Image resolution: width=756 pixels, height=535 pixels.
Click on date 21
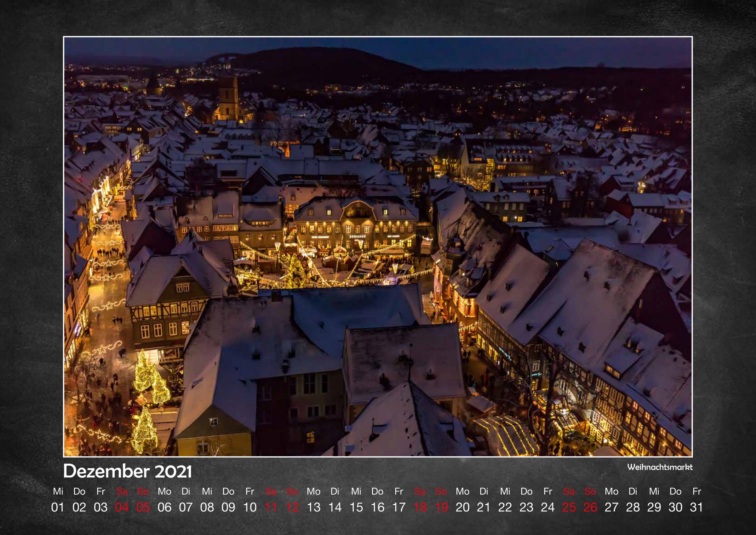point(484,507)
